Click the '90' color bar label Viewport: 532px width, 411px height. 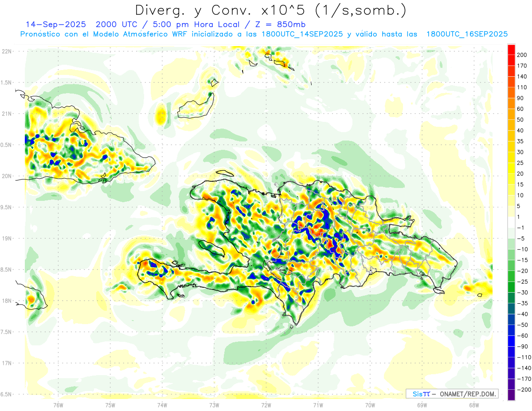520,98
